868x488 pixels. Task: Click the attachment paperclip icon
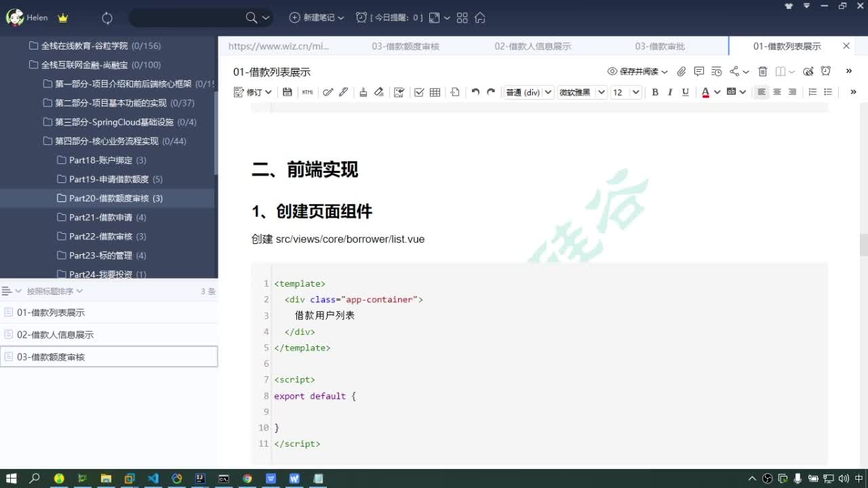click(x=682, y=71)
